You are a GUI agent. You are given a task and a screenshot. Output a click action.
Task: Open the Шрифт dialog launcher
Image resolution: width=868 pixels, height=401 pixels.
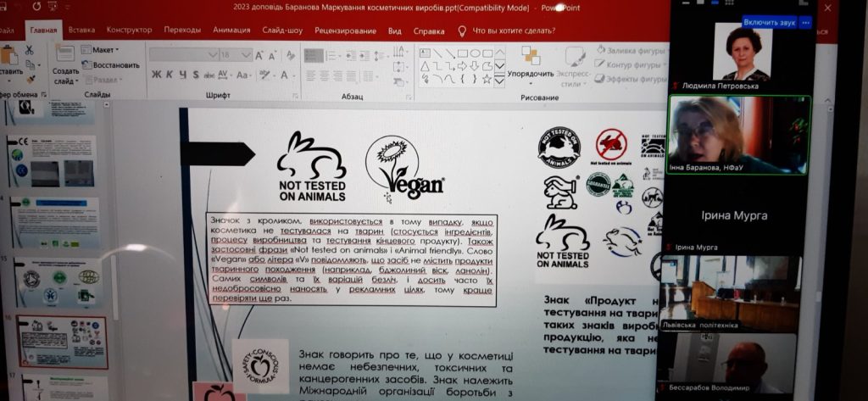tap(297, 97)
